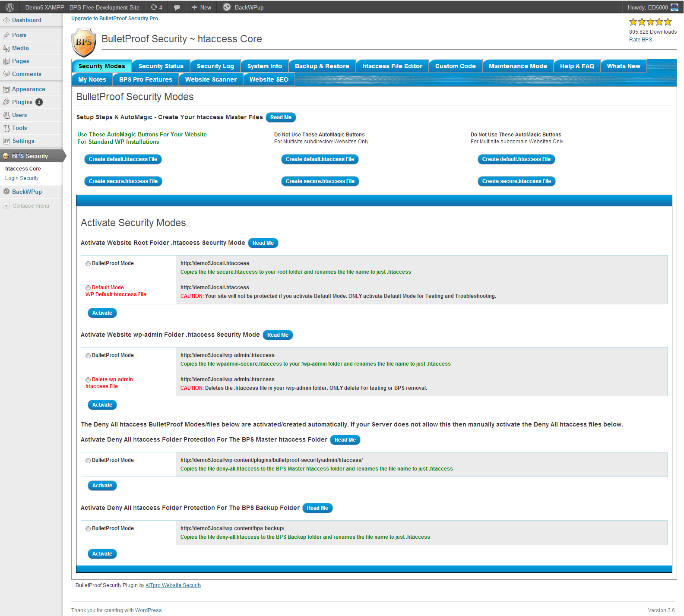Open the site name toolbar menu

(82, 7)
